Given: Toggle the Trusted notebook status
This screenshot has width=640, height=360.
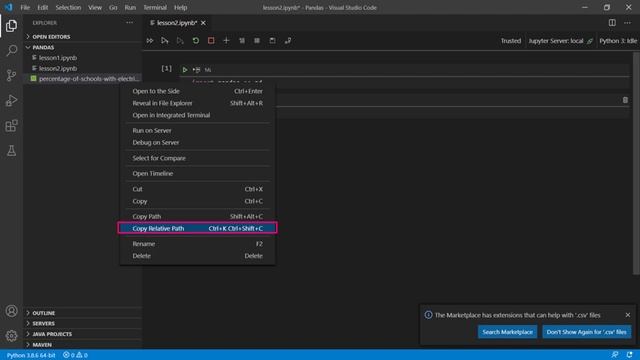Looking at the screenshot, I should pos(511,41).
